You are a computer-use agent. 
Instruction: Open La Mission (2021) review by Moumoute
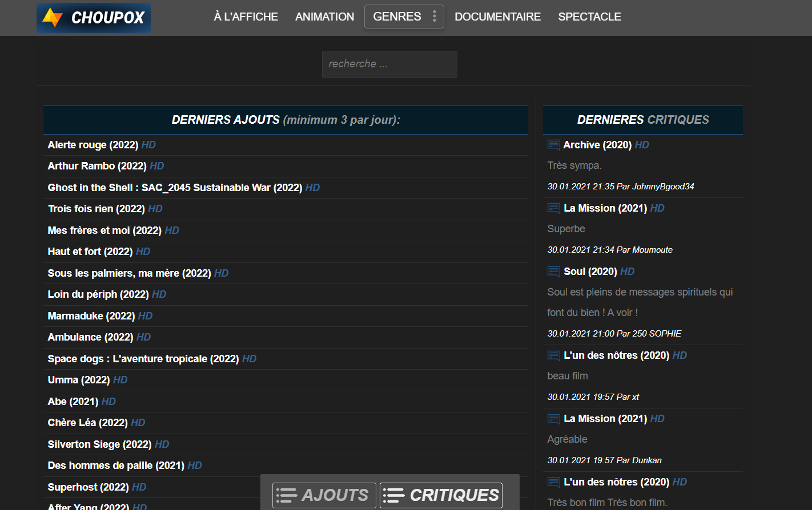(x=605, y=208)
